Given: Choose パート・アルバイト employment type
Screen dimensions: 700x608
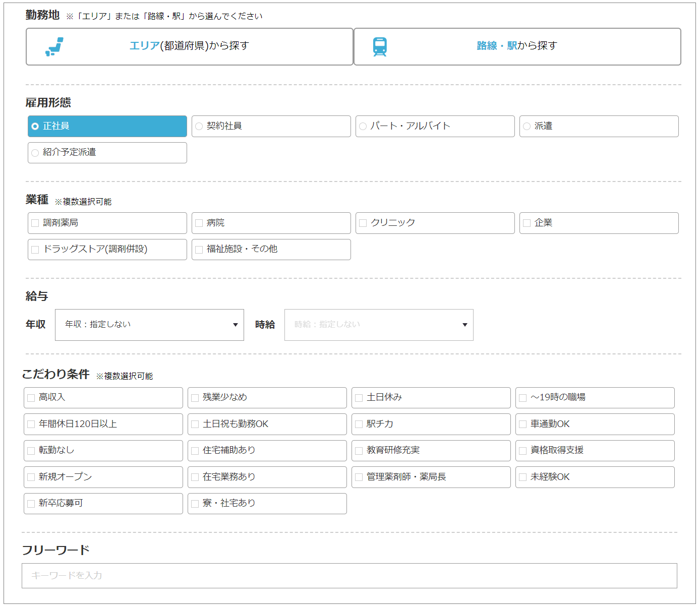Looking at the screenshot, I should pos(435,126).
